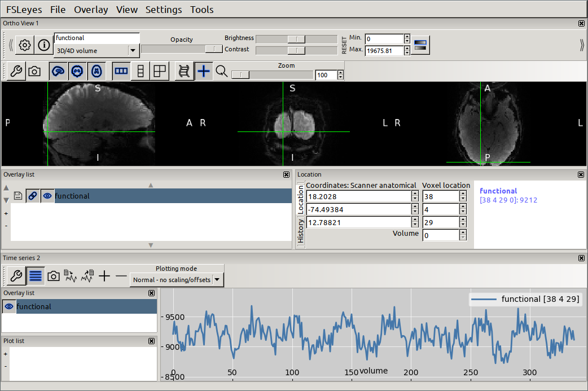Click the overlay information icon
This screenshot has height=391, width=588.
43,45
